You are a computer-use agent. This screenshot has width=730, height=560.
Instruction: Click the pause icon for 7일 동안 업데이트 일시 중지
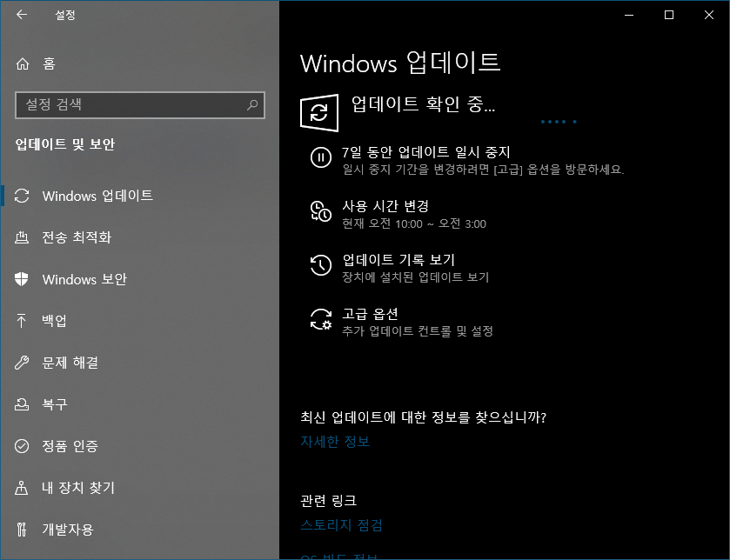321,157
